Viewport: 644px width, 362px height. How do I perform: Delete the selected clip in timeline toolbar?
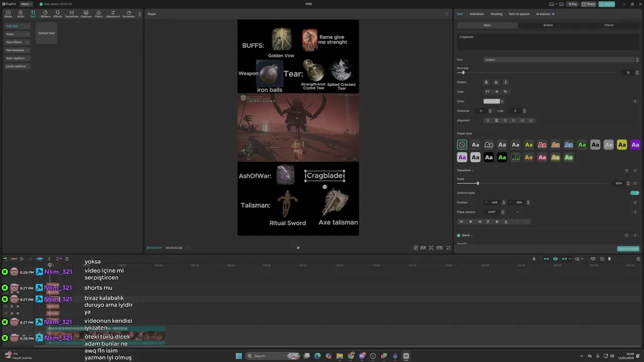click(67, 259)
